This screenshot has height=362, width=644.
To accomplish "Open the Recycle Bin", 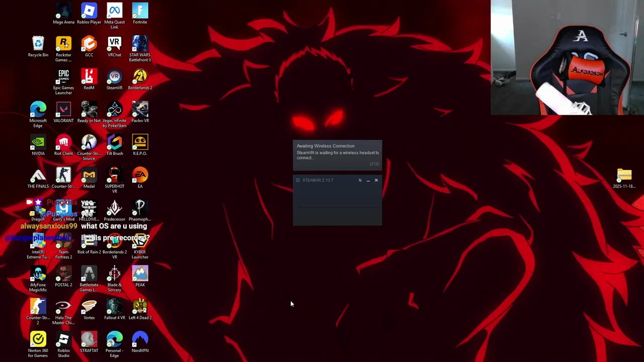I will pyautogui.click(x=38, y=47).
